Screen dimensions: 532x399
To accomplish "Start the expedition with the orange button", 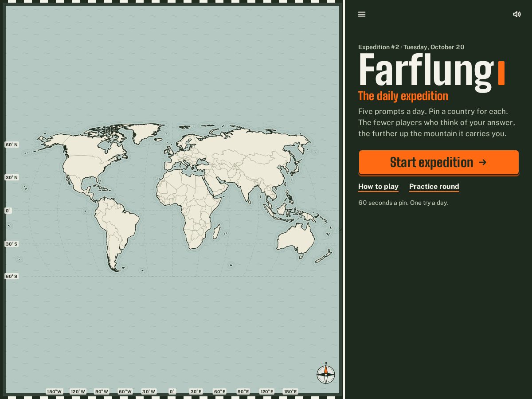I will click(x=439, y=162).
